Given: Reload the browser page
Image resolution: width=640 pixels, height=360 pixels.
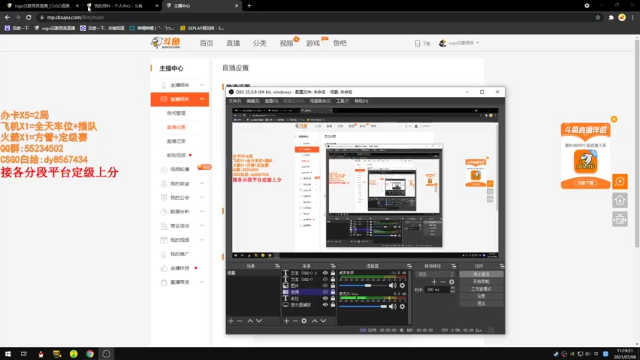Looking at the screenshot, I should pos(29,18).
